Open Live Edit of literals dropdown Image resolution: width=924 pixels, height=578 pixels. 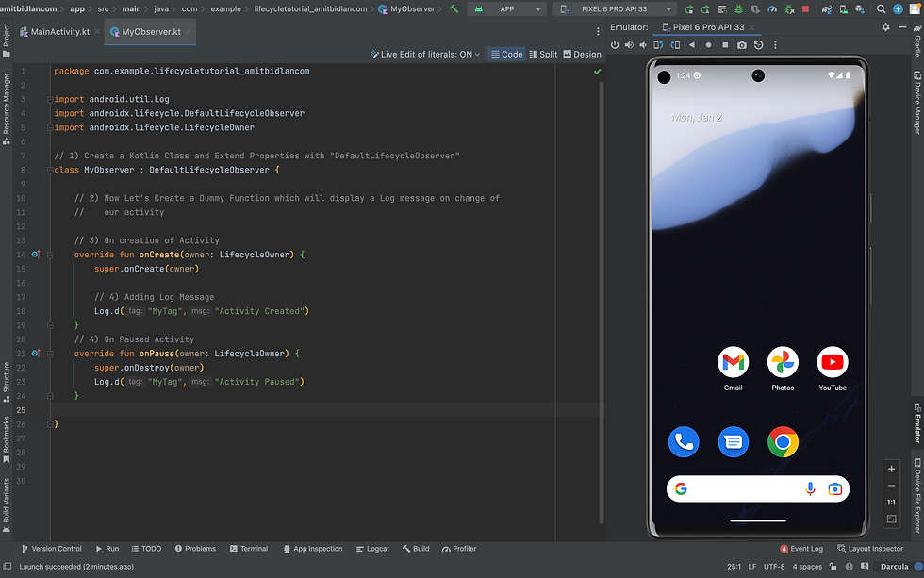coord(425,54)
